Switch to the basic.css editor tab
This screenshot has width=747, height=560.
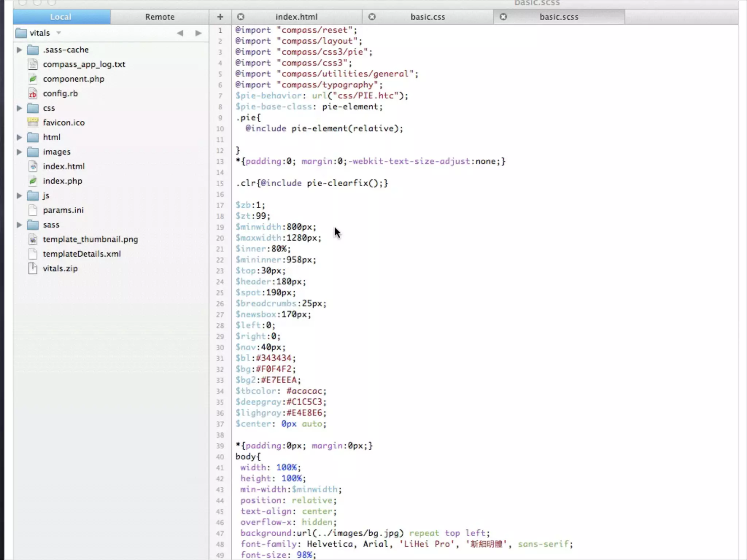pos(427,17)
